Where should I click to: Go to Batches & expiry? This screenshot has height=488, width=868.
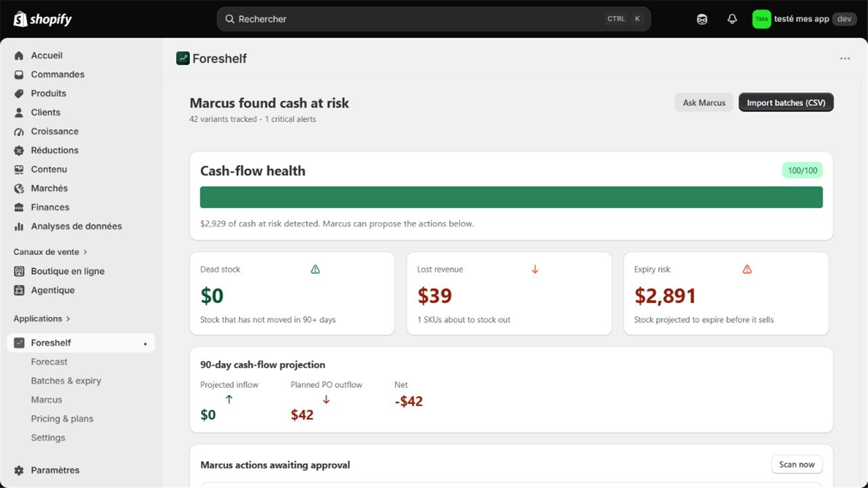(x=66, y=381)
